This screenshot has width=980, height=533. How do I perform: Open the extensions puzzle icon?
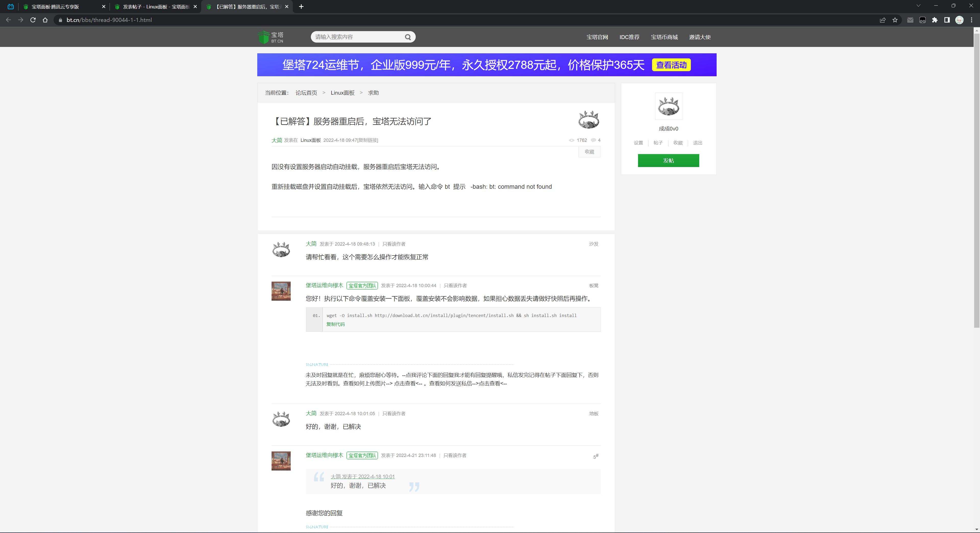[x=935, y=20]
